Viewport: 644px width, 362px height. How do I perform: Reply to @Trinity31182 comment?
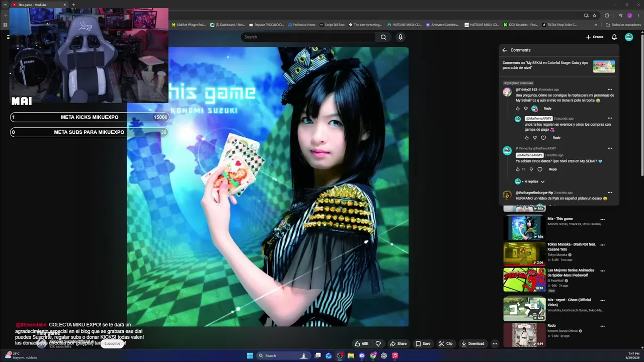547,109
